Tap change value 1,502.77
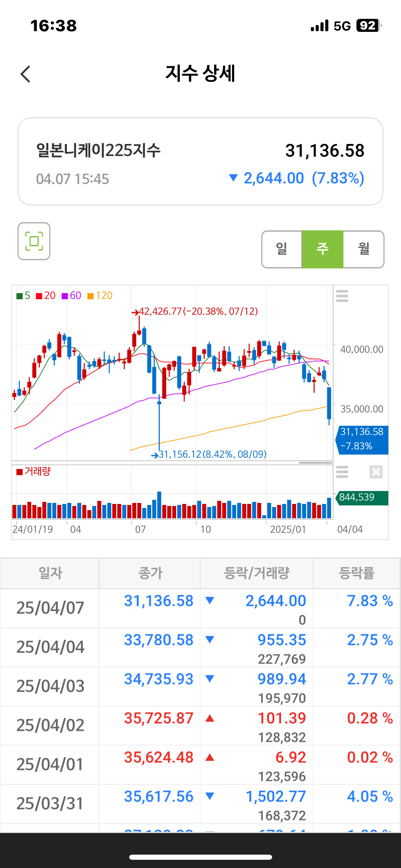The width and height of the screenshot is (401, 868). tap(276, 796)
